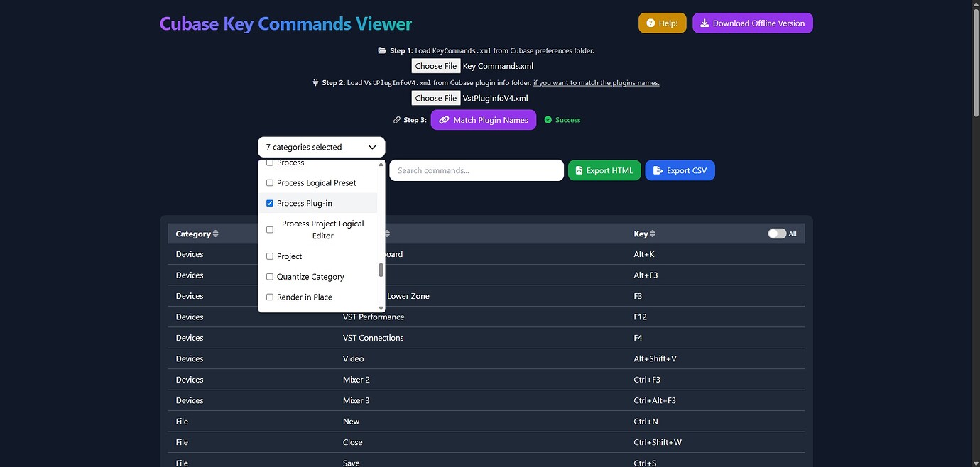
Task: Click the 'F4' key cell
Action: [638, 338]
